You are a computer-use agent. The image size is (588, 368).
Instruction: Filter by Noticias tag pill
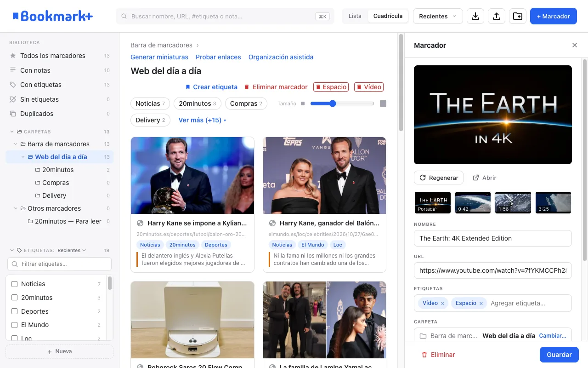pyautogui.click(x=150, y=103)
